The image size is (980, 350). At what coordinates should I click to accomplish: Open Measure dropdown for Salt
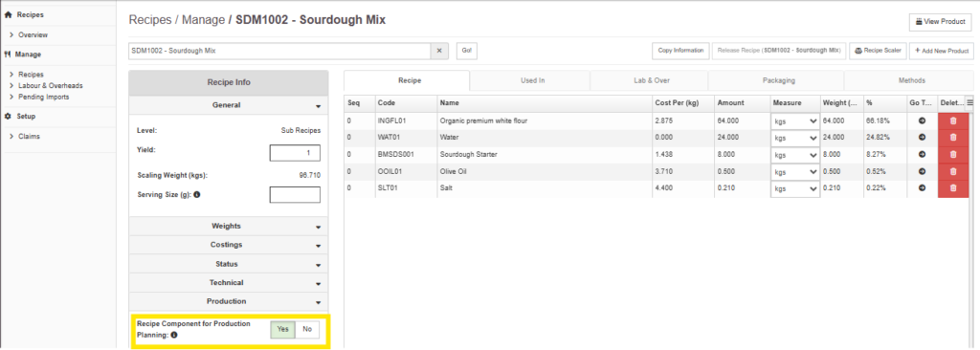(x=795, y=188)
